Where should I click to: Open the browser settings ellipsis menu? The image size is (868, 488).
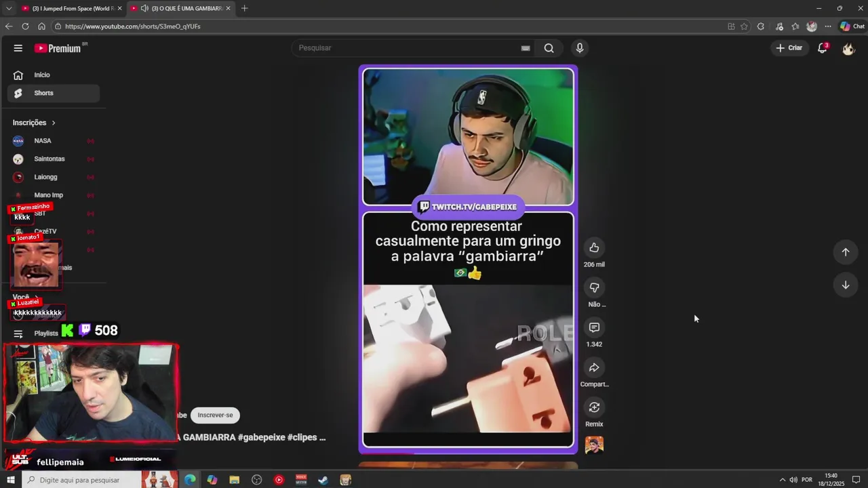(828, 26)
